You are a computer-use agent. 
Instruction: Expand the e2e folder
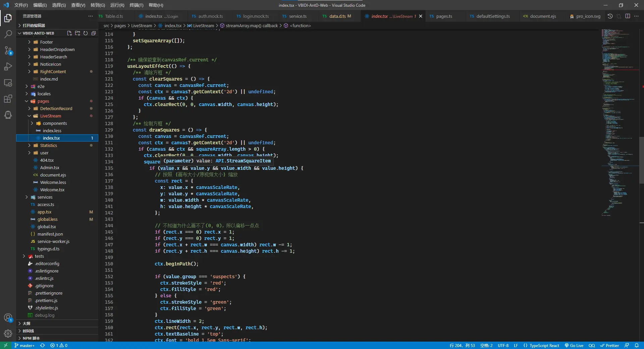point(41,86)
